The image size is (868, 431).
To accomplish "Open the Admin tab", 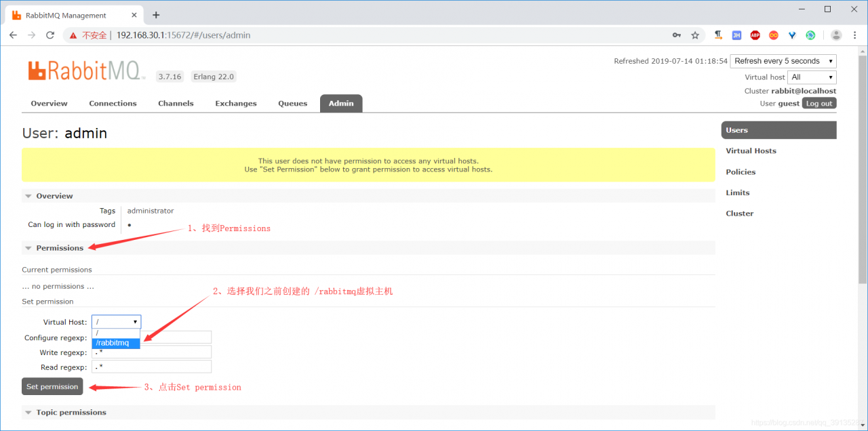I will coord(341,104).
